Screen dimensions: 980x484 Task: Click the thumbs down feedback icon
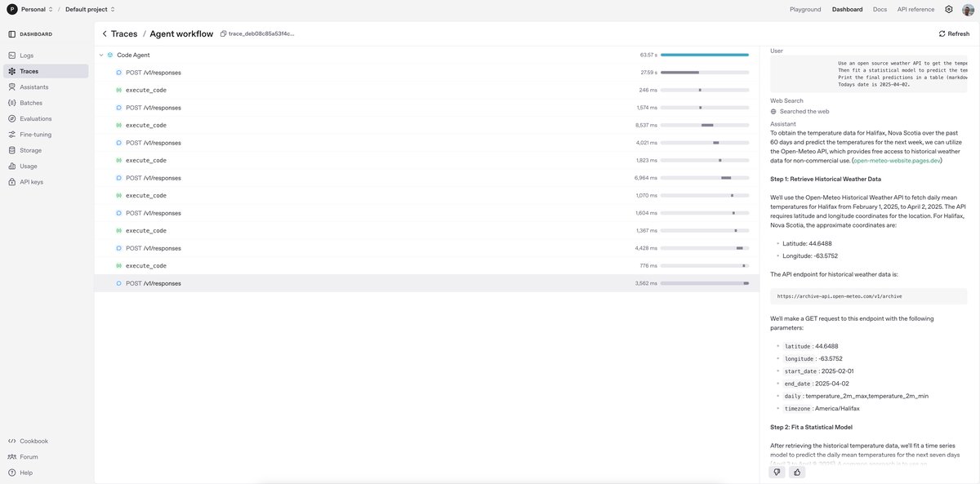[776, 472]
